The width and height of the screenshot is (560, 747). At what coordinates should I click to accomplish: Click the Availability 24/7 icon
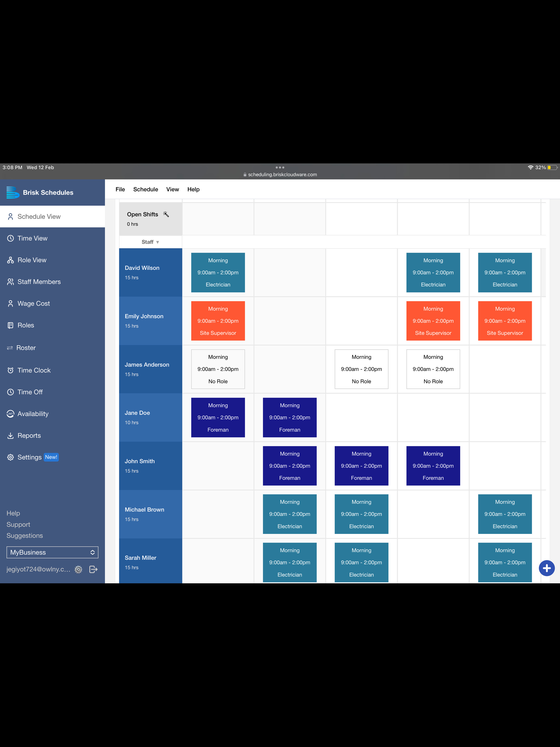coord(11,414)
